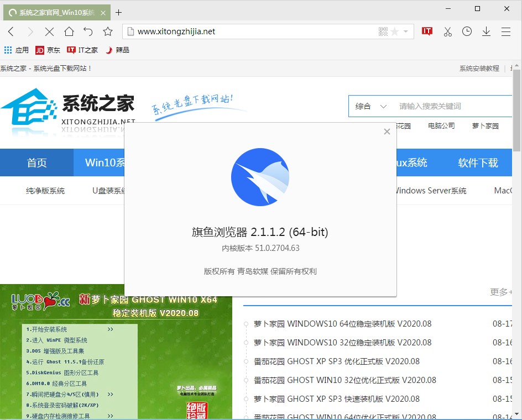
Task: Open the downloads manager icon
Action: coord(486,32)
